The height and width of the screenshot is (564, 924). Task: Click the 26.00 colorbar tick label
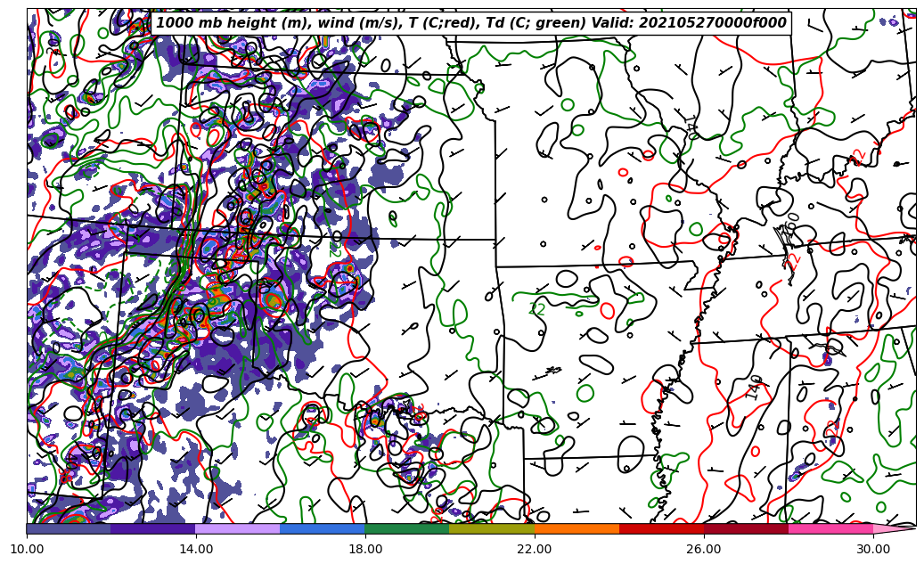704,549
